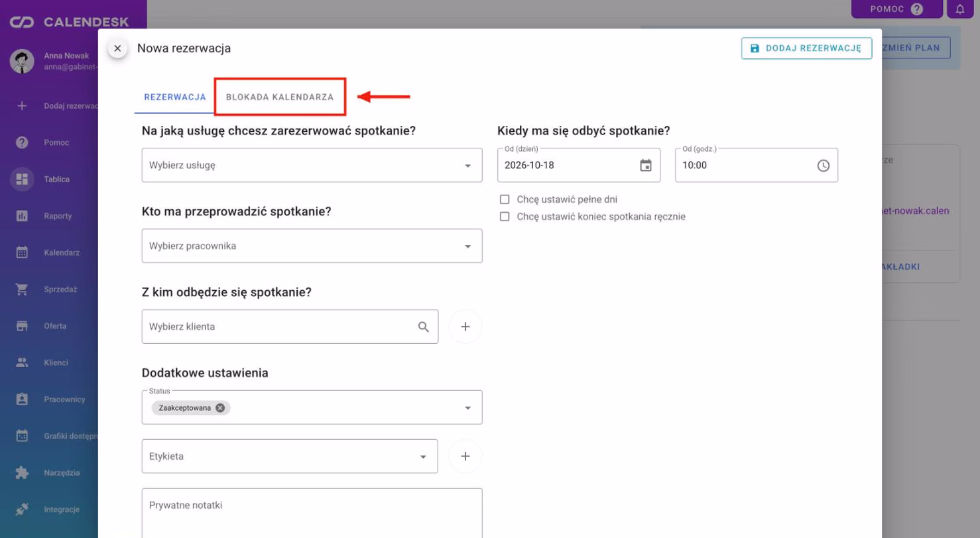Enable Chcę ustawić pełne dni checkbox
This screenshot has width=980, height=538.
tap(505, 199)
